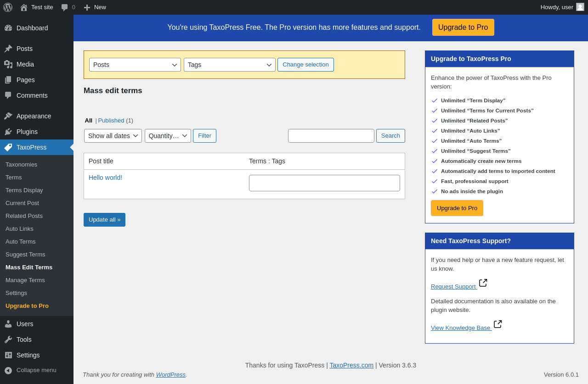Open Related Posts submenu item
The width and height of the screenshot is (588, 384).
click(x=24, y=216)
